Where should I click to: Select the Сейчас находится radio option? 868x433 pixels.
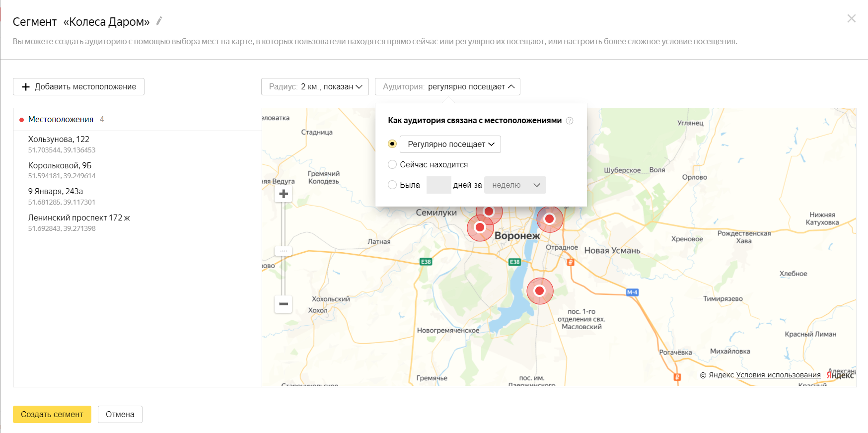click(392, 164)
